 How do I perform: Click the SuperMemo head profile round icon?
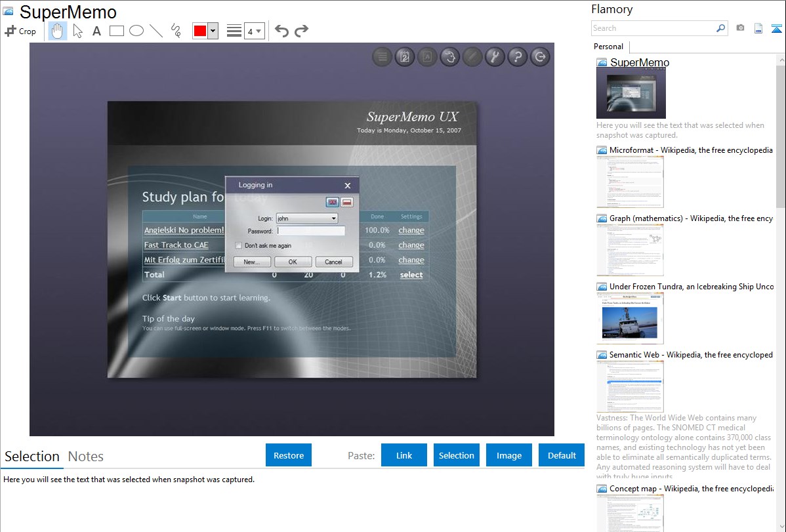pyautogui.click(x=449, y=57)
